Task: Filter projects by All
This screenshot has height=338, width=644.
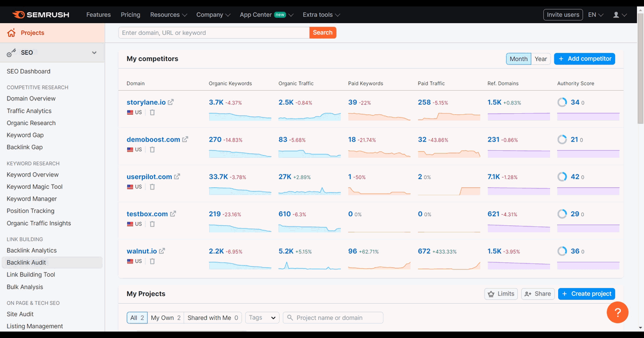Action: (137, 318)
